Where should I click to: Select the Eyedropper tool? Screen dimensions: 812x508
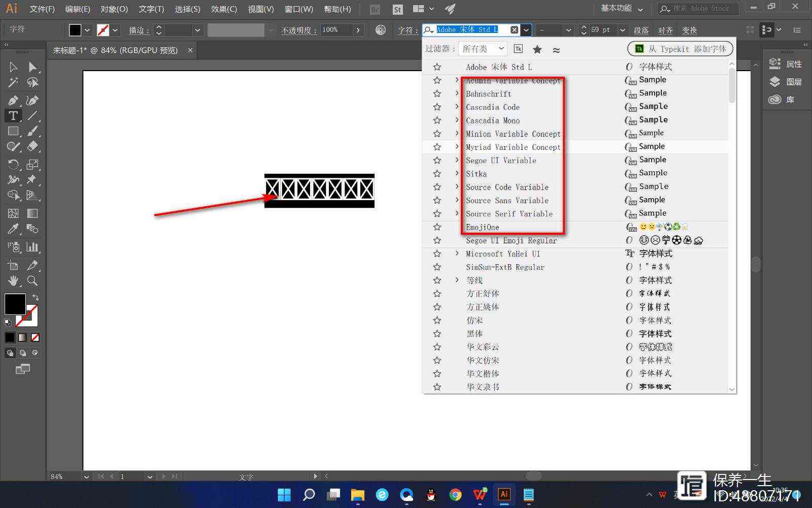point(13,229)
